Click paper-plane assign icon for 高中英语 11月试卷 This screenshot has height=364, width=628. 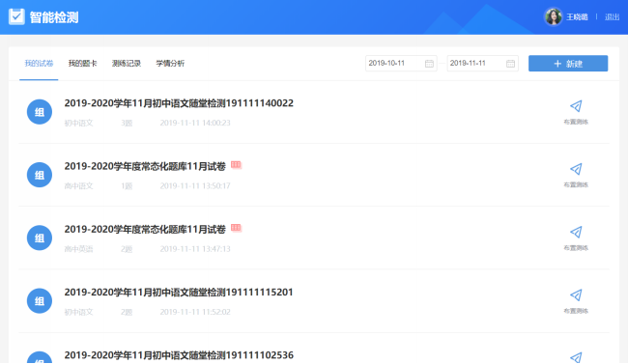coord(576,233)
